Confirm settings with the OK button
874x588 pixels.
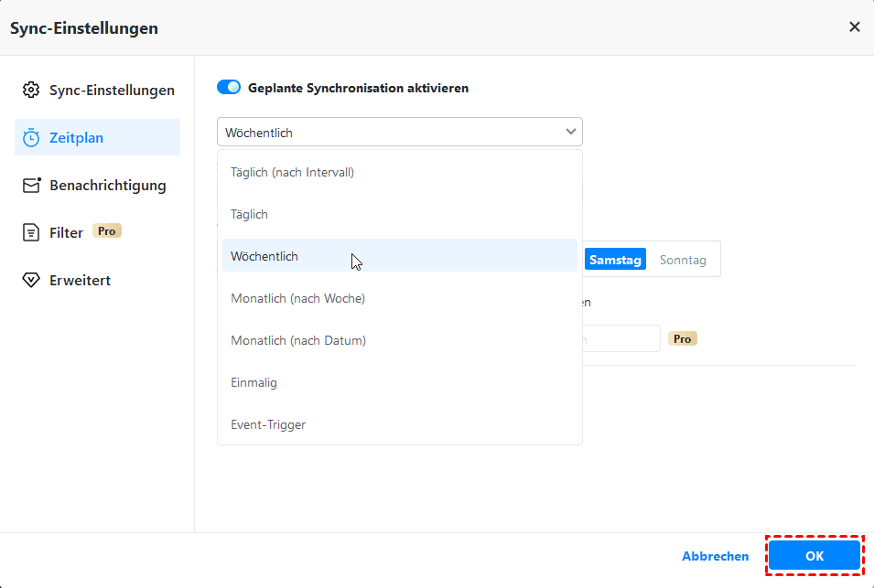[x=814, y=556]
